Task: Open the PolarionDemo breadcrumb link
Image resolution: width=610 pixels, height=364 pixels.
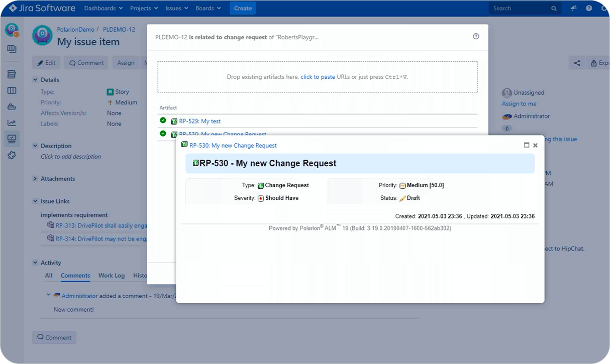Action: (x=75, y=30)
